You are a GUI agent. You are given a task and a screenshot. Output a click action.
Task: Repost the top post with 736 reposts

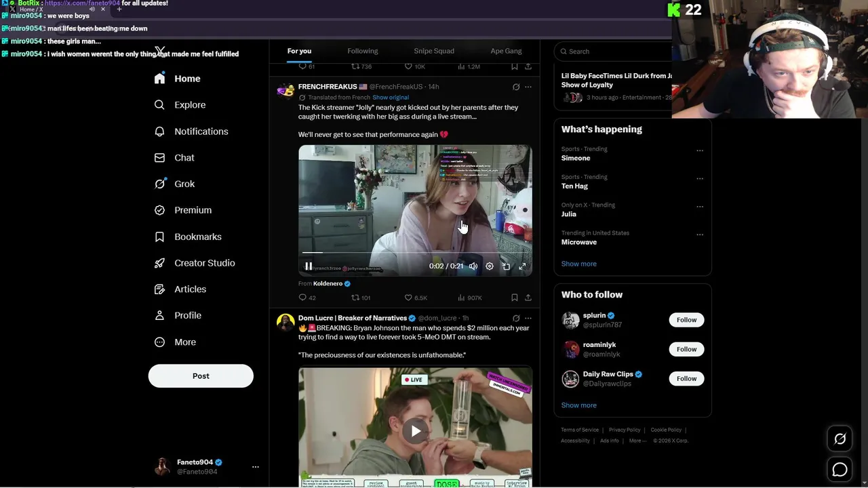(361, 66)
